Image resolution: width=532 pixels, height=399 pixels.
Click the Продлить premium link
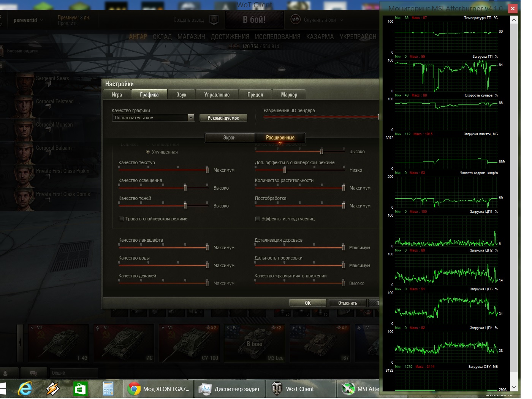click(68, 24)
